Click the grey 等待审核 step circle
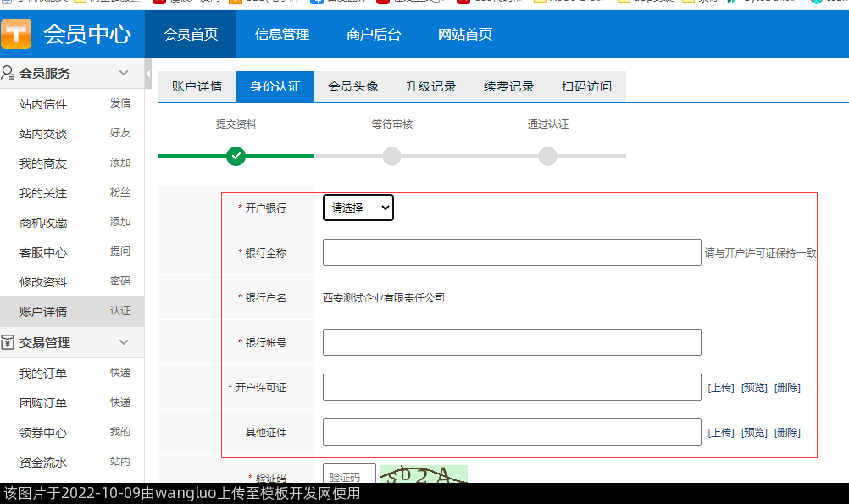Screen dimensions: 849x504 click(x=391, y=156)
